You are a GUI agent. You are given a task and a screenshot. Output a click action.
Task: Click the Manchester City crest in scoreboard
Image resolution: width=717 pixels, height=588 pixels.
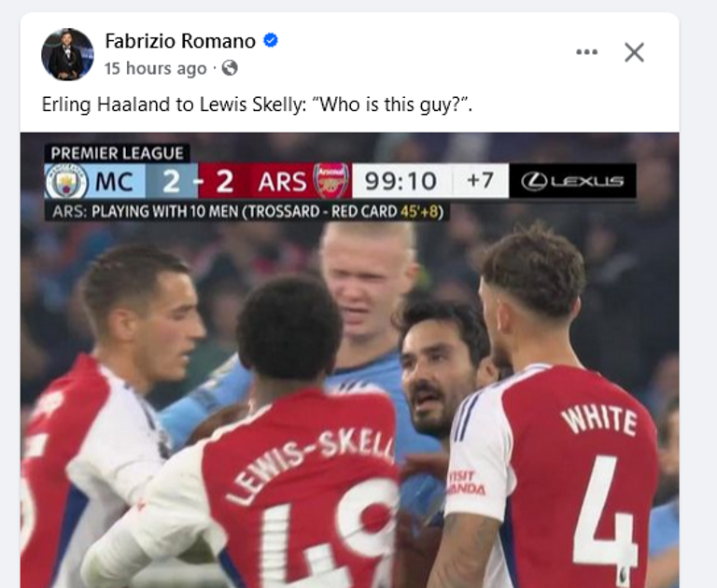[66, 181]
